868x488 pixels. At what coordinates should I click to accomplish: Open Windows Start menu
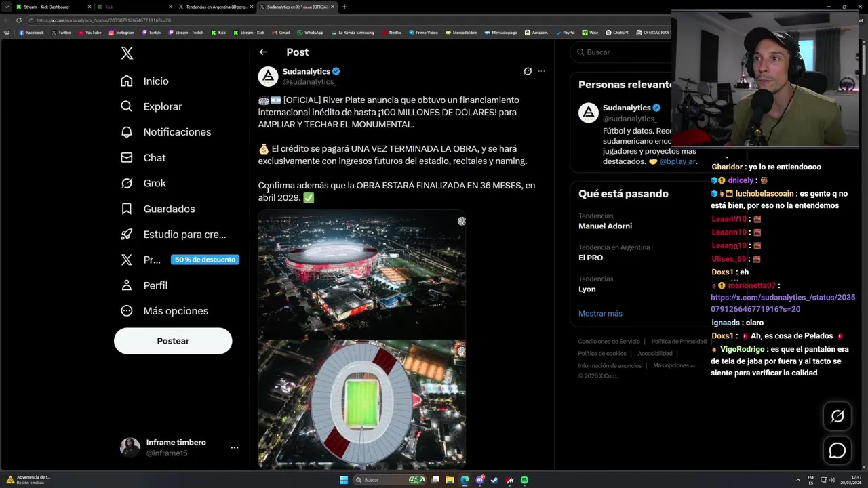pyautogui.click(x=344, y=480)
